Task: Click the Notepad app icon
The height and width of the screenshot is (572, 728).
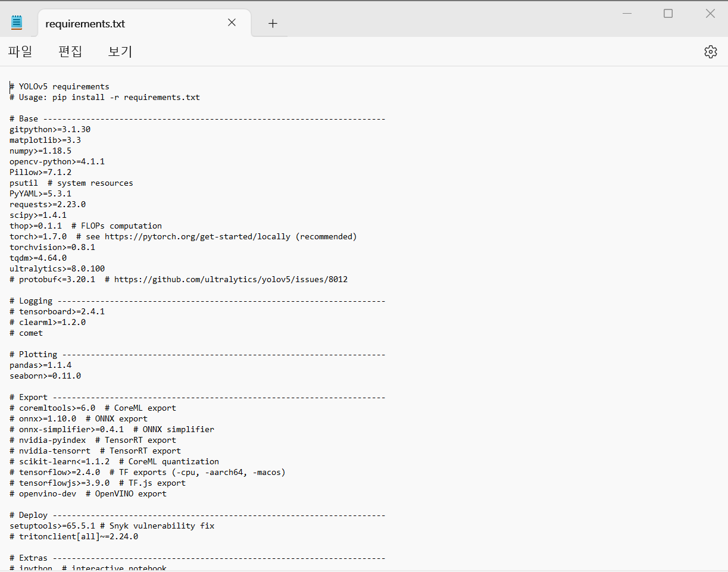Action: point(17,23)
